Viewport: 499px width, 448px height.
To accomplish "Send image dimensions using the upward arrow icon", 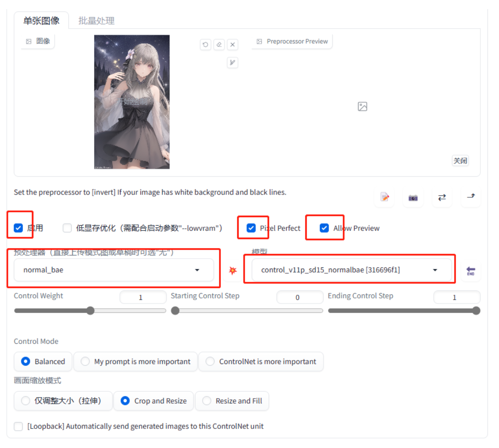I will click(x=471, y=197).
